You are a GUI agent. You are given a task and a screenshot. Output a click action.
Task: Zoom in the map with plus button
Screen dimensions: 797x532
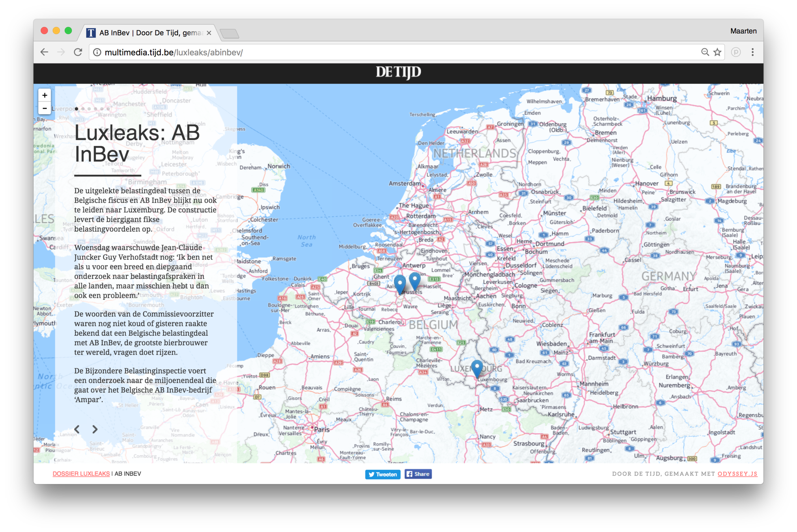pos(45,95)
